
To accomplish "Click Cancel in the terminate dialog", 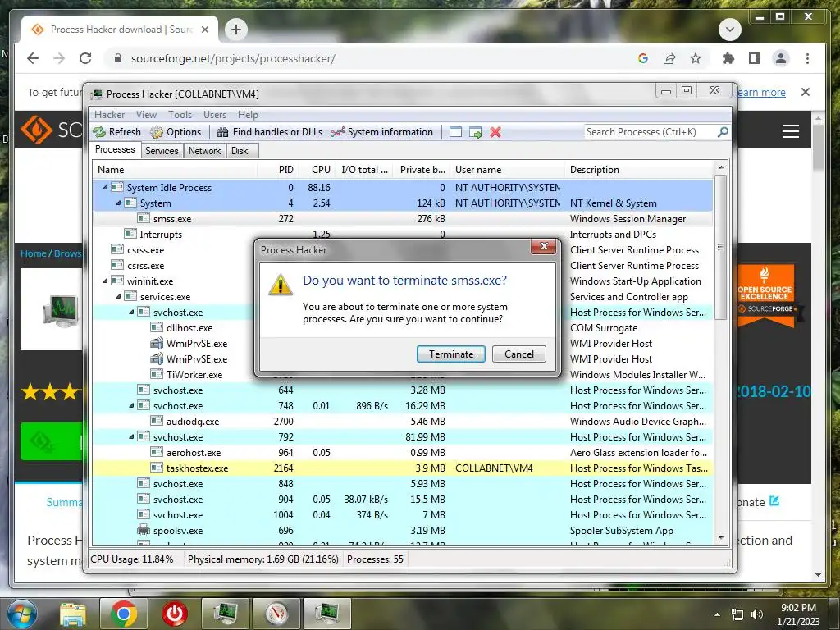I will tap(519, 354).
